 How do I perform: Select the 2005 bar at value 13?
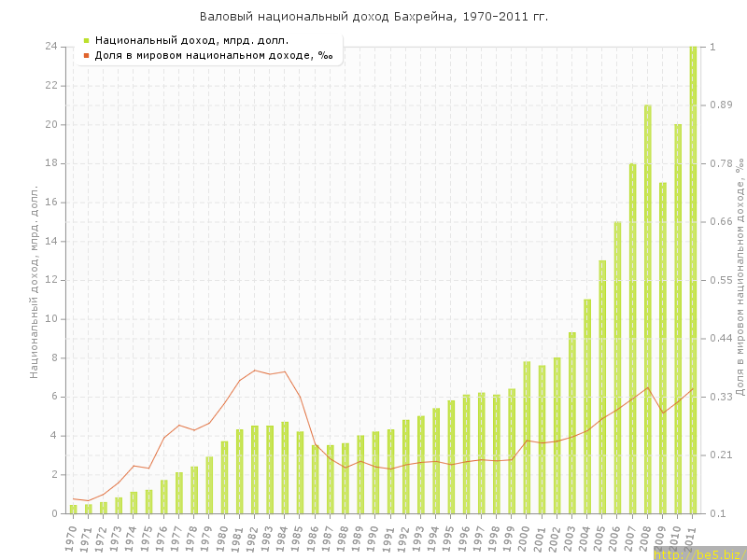click(x=602, y=386)
